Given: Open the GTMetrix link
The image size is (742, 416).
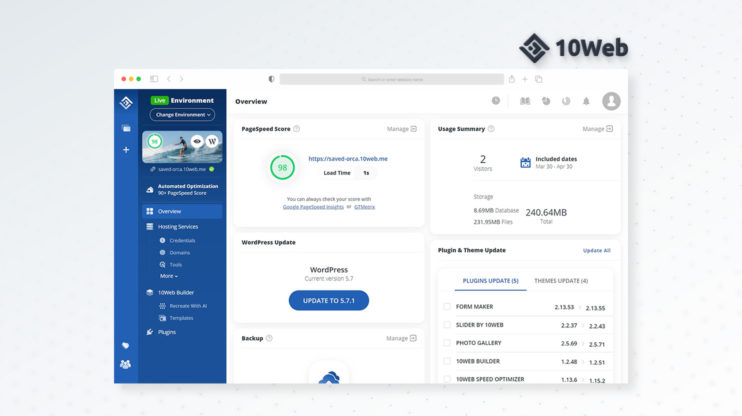Looking at the screenshot, I should click(364, 207).
